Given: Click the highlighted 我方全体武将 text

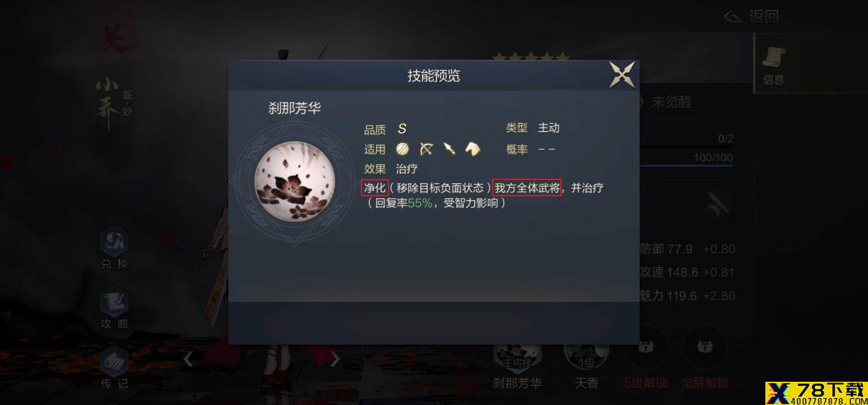Looking at the screenshot, I should pyautogui.click(x=527, y=187).
